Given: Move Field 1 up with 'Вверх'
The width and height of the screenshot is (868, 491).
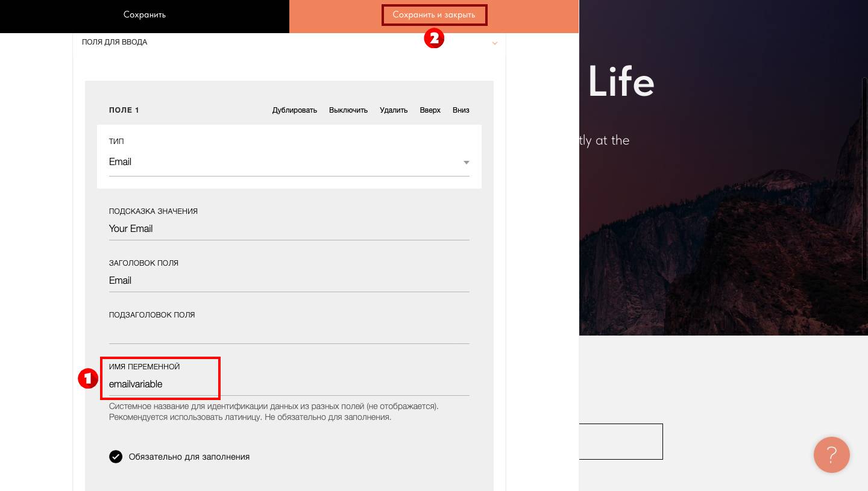Looking at the screenshot, I should click(x=430, y=110).
